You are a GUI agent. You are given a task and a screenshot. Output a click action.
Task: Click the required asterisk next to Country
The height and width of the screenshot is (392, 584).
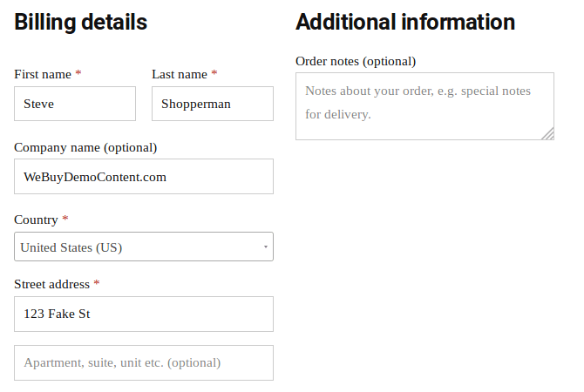65,220
